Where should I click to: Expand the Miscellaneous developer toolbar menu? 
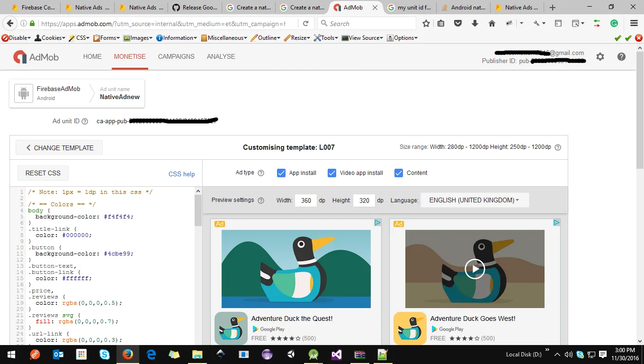click(x=224, y=38)
